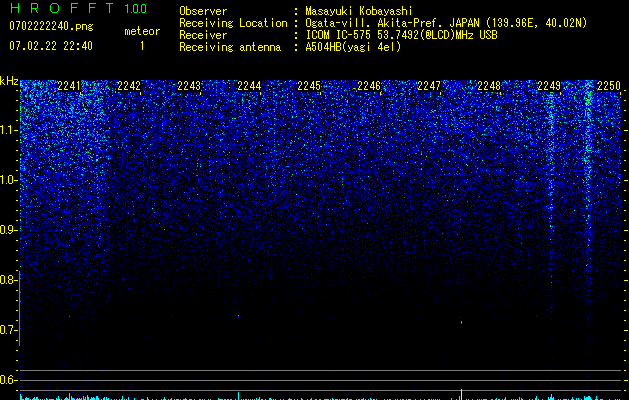Viewport: 629px width, 400px height.
Task: Click the yellow meteor spike in the power graph
Action: point(461,394)
